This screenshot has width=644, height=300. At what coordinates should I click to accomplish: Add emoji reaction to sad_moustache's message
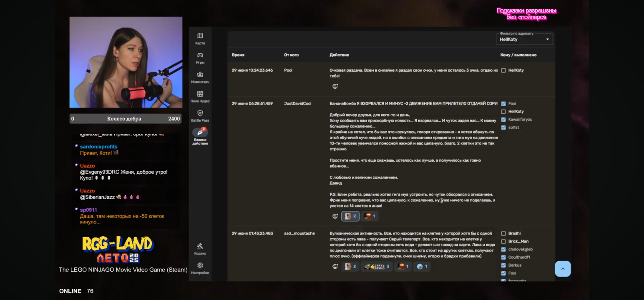335,266
